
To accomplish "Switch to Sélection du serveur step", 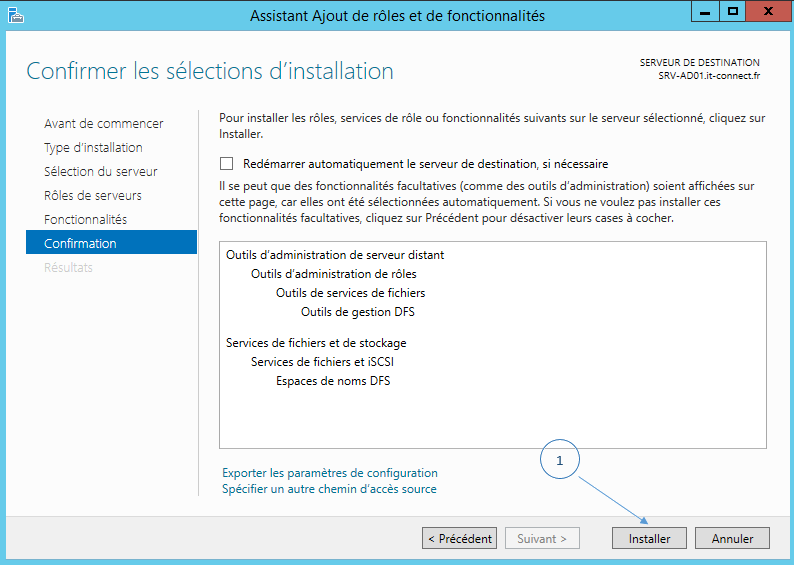I will (100, 172).
